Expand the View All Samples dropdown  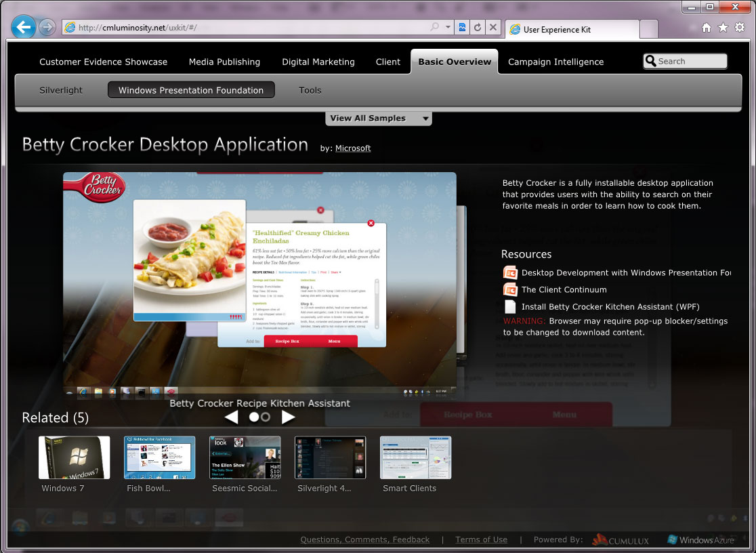379,118
